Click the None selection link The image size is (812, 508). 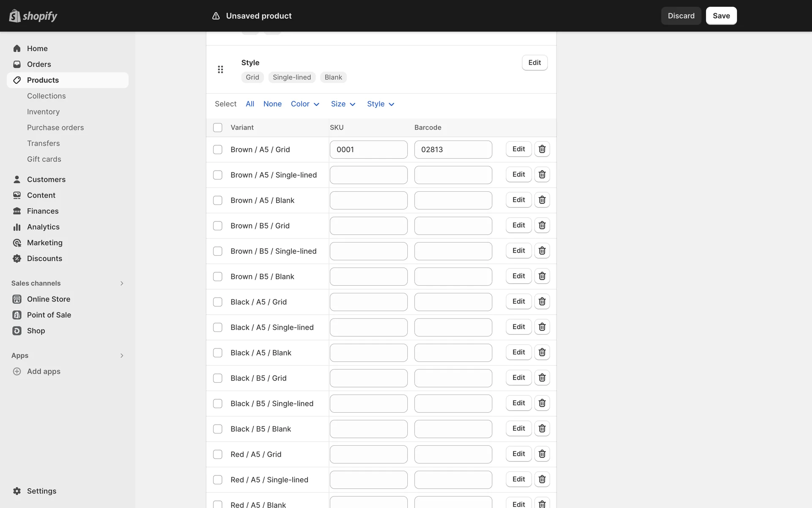pyautogui.click(x=272, y=104)
